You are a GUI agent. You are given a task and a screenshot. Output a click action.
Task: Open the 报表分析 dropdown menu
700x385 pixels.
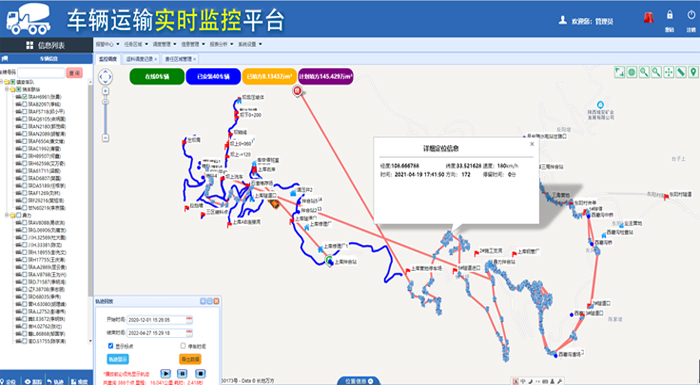(221, 44)
